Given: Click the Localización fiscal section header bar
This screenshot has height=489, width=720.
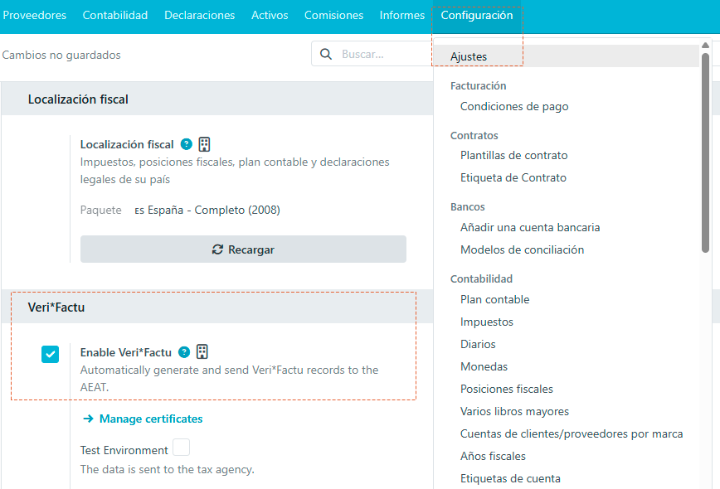Looking at the screenshot, I should tap(217, 99).
